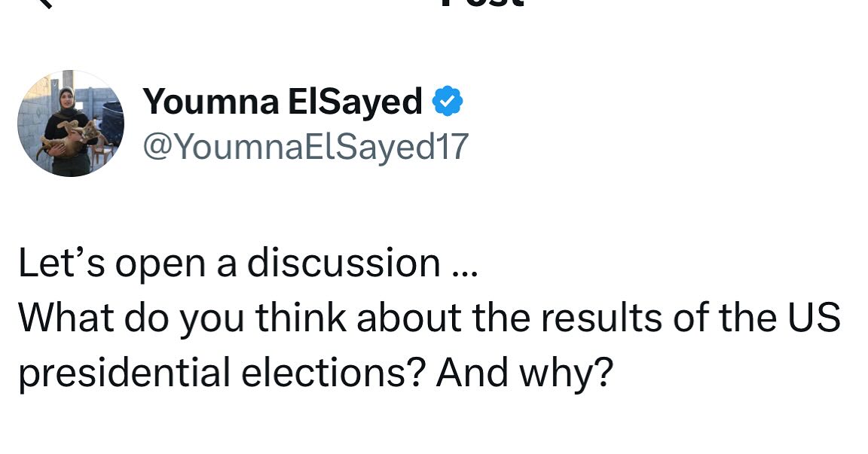Click the "What do you think" question line
Image resolution: width=868 pixels, height=454 pixels.
[429, 318]
